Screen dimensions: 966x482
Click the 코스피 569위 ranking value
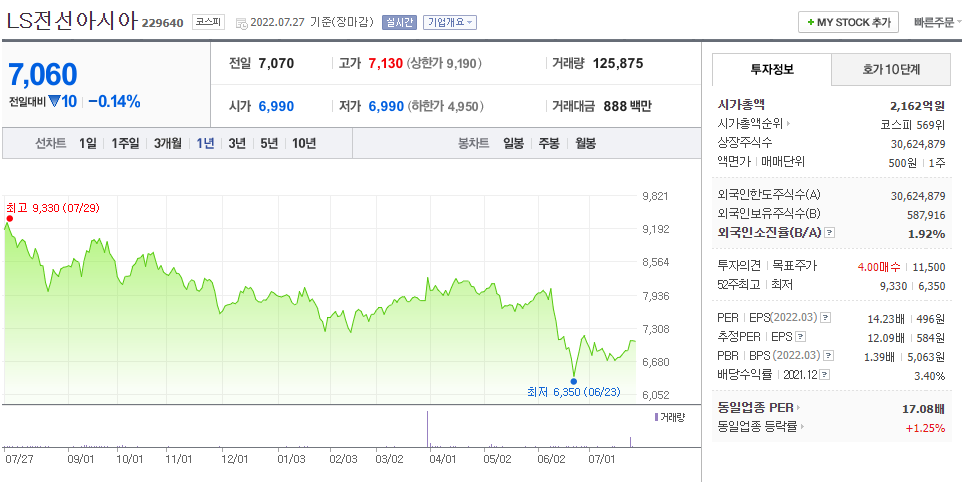tap(913, 124)
